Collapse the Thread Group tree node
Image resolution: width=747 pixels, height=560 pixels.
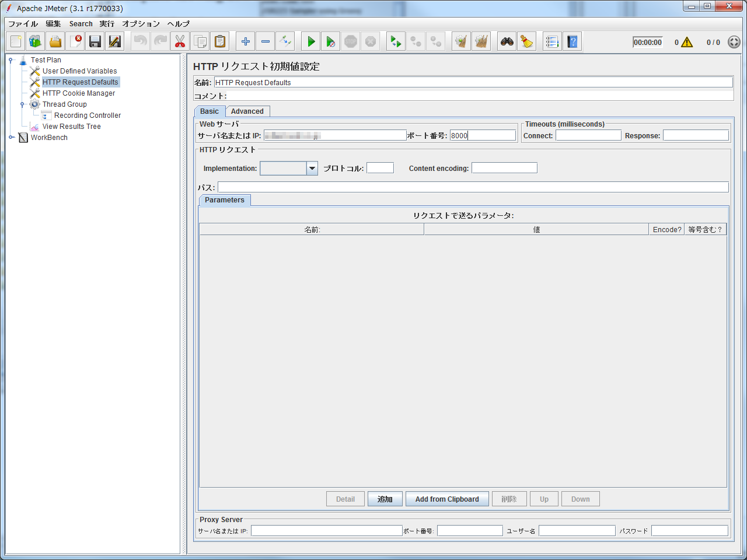22,104
